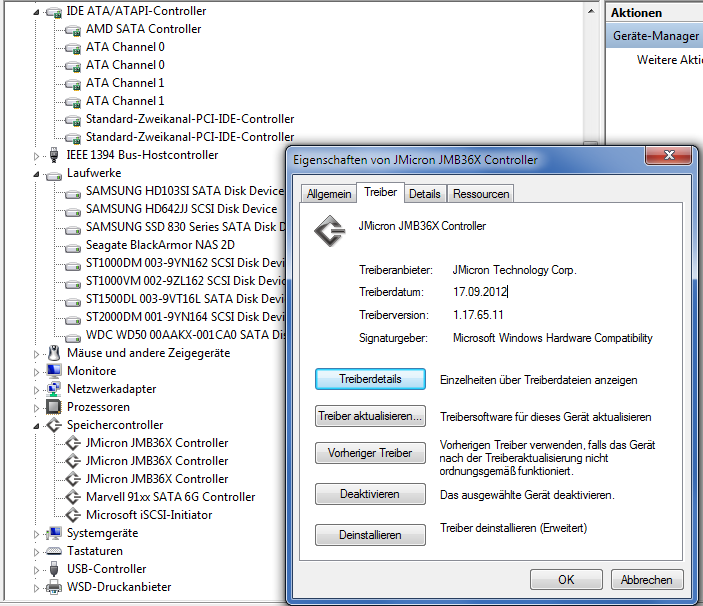This screenshot has height=606, width=703.
Task: Click the IDE ATA/ATAPI-Controller category icon
Action: click(x=54, y=12)
